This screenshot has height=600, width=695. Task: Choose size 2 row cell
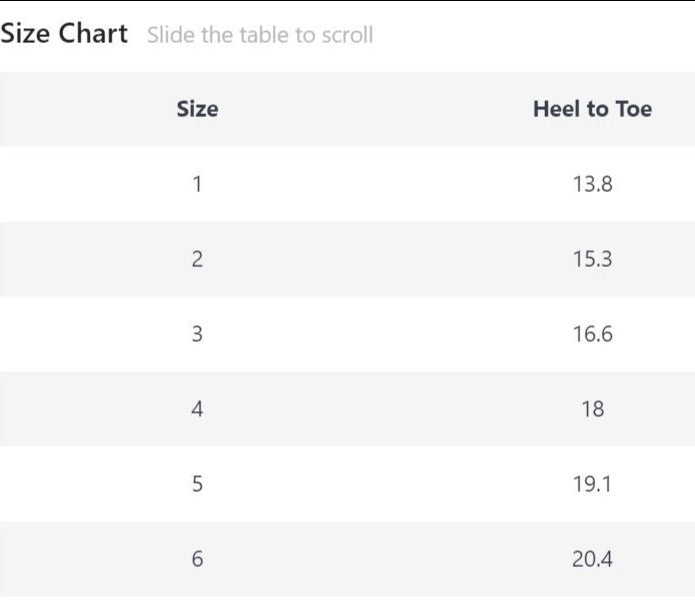(197, 259)
